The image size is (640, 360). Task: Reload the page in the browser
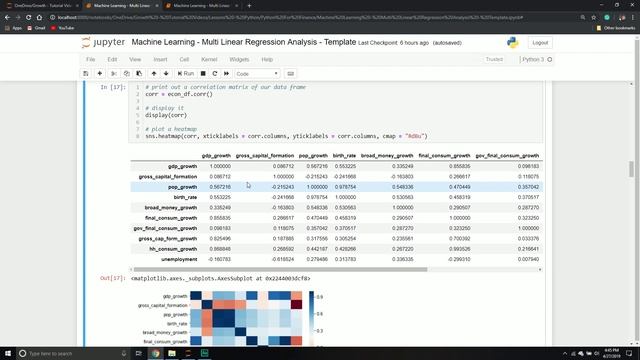click(29, 18)
